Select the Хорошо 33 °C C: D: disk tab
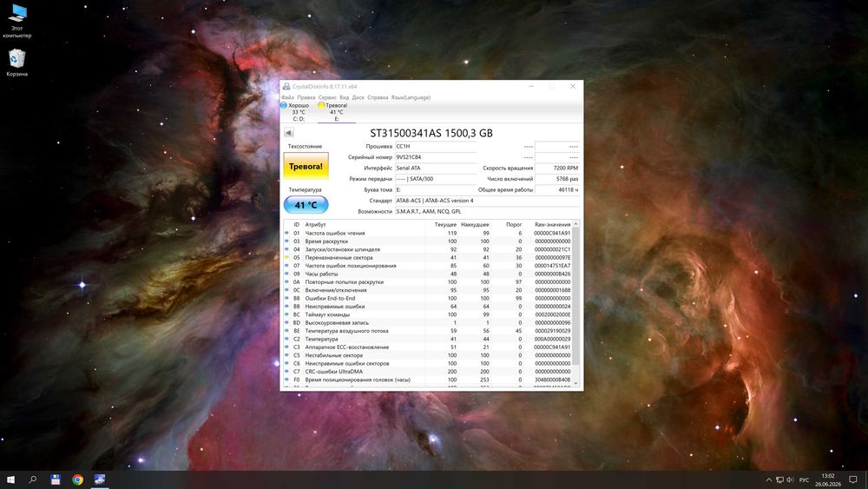This screenshot has width=868, height=489. coord(298,112)
